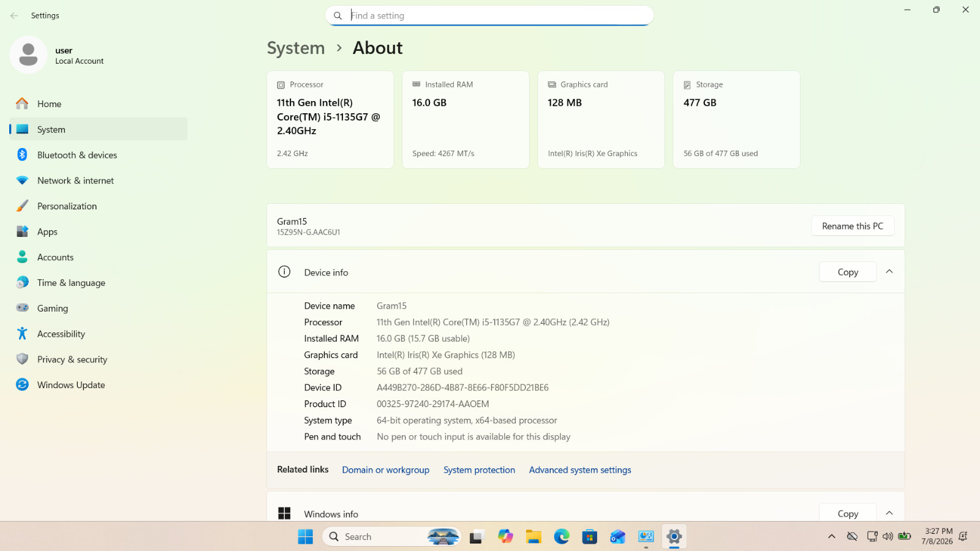This screenshot has height=551, width=980.
Task: Click the back arrow in Settings
Action: tap(14, 15)
